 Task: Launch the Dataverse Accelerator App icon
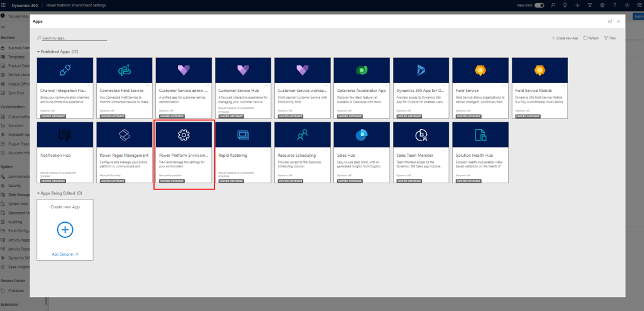(362, 70)
